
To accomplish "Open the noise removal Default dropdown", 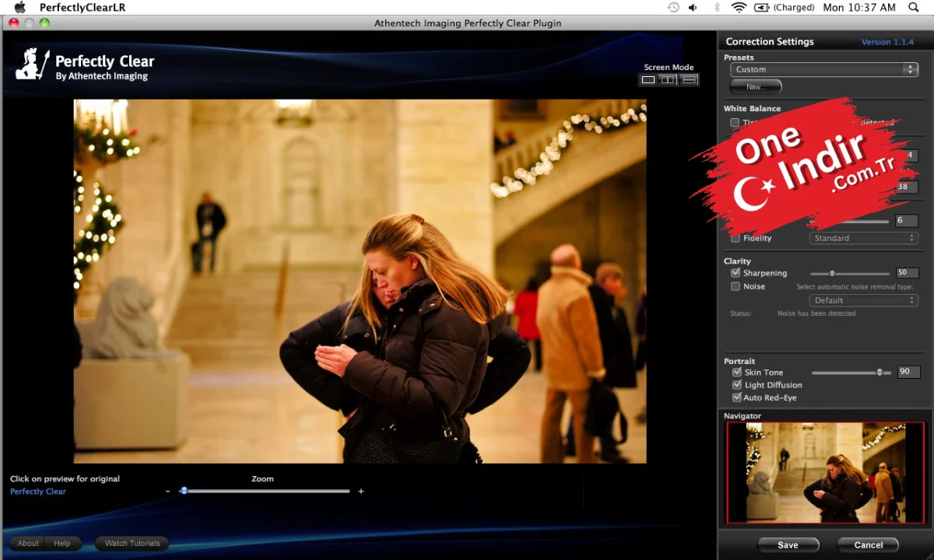I will click(864, 300).
